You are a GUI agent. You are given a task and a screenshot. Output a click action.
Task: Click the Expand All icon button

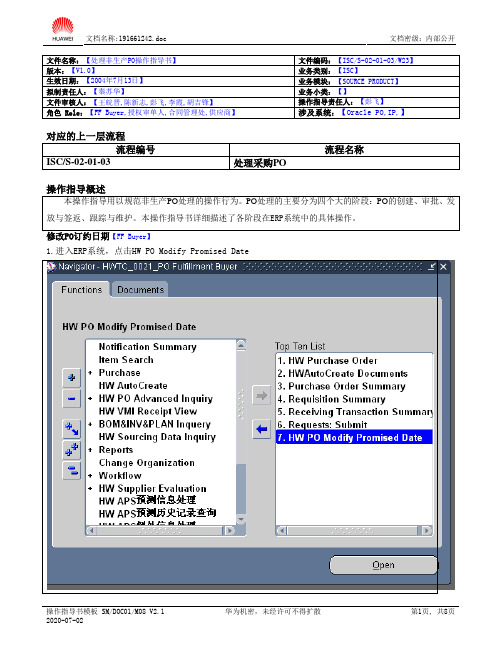71,449
